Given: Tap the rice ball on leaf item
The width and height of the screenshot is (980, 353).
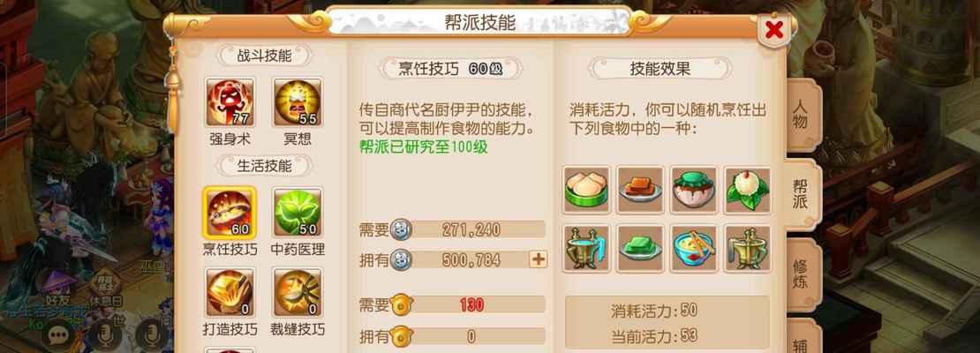Looking at the screenshot, I should click(x=748, y=190).
